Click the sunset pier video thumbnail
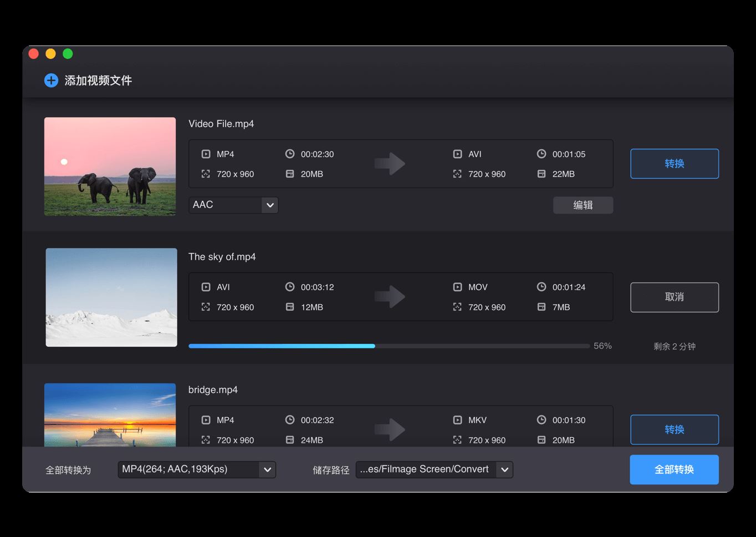756x537 pixels. 110,415
